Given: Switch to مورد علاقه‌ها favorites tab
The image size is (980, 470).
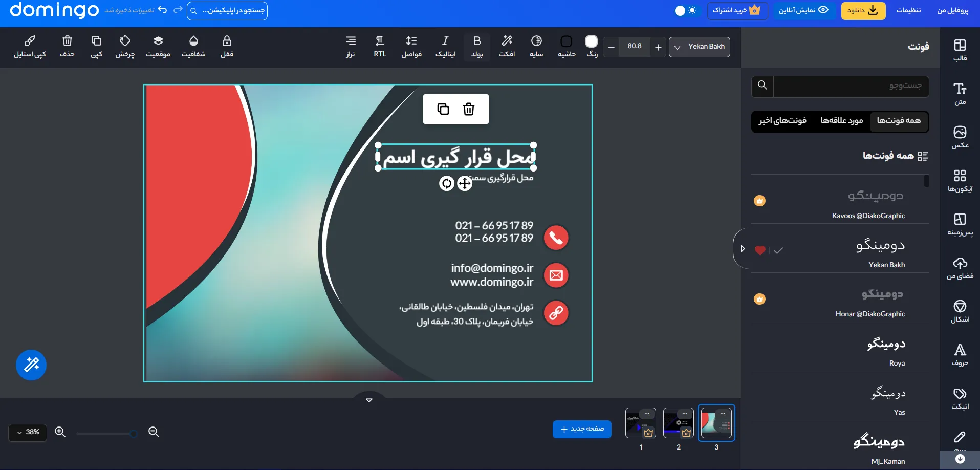Looking at the screenshot, I should coord(841,121).
